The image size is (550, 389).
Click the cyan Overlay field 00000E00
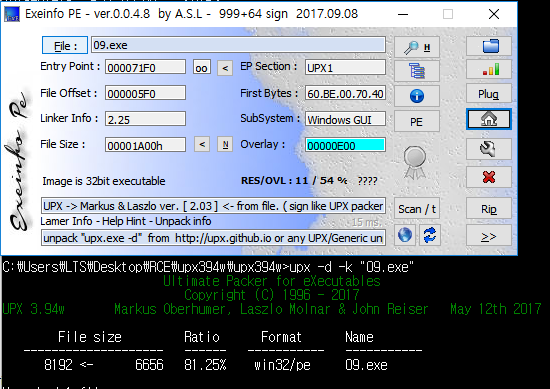[346, 145]
